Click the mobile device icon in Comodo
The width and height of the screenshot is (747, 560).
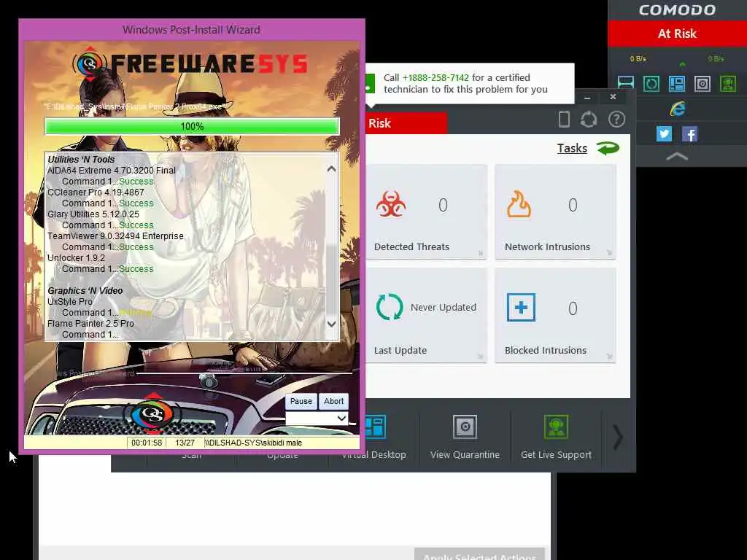pyautogui.click(x=564, y=119)
